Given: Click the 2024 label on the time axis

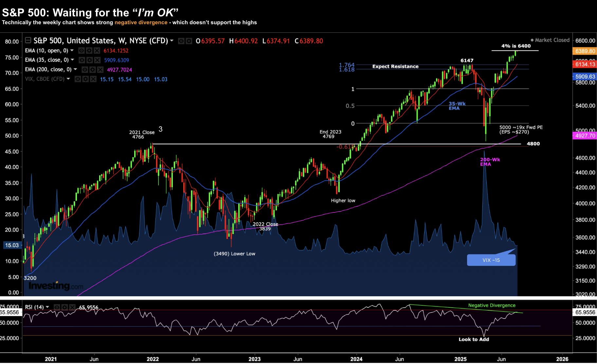Looking at the screenshot, I should click(x=356, y=359).
